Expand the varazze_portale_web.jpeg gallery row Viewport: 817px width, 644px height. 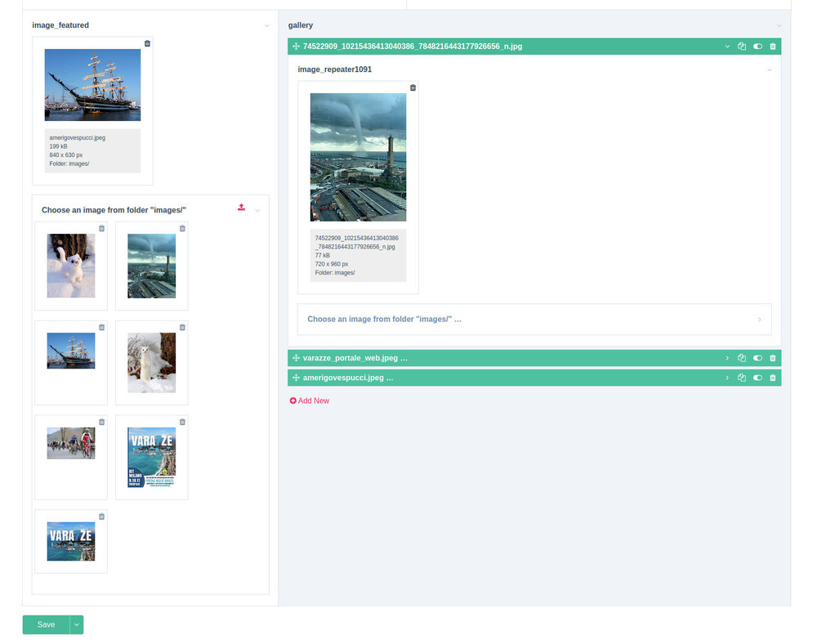[727, 358]
